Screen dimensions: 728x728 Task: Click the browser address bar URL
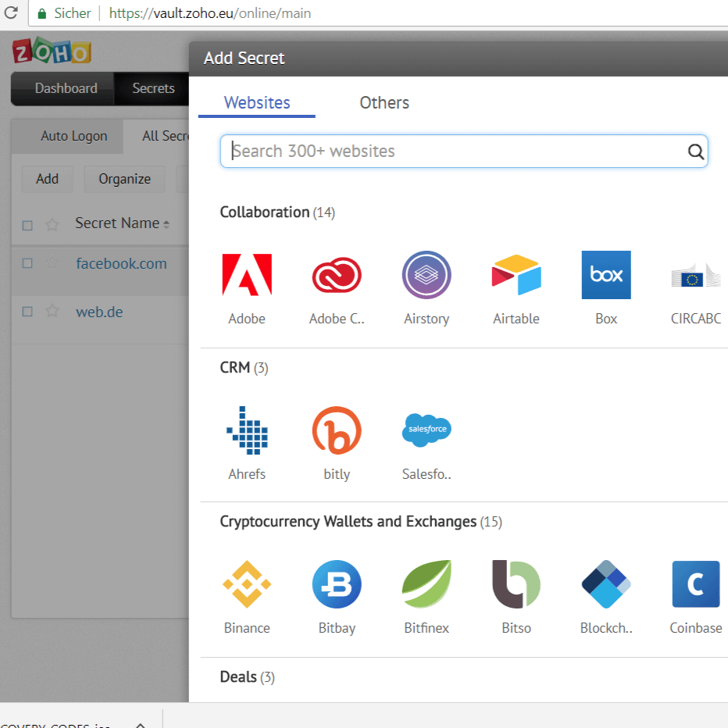point(210,13)
